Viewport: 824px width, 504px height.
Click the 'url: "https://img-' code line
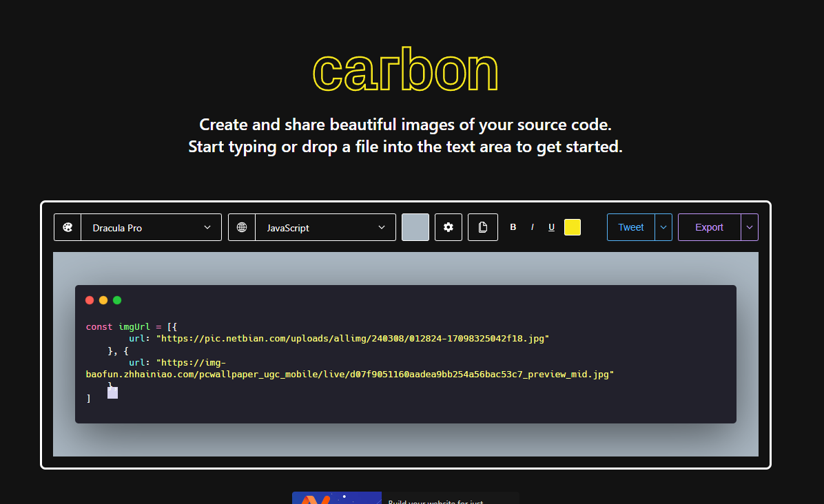[x=178, y=363]
